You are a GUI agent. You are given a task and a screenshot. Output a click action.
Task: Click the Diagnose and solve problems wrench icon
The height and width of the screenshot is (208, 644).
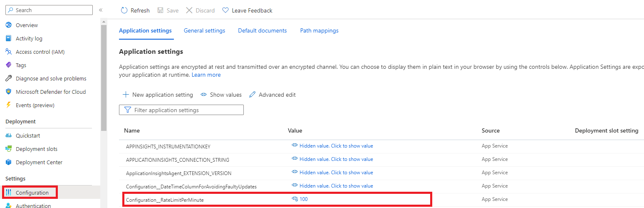tap(8, 78)
